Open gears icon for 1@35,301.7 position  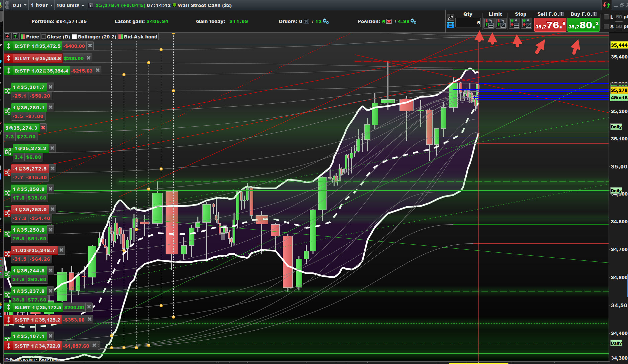[7, 91]
